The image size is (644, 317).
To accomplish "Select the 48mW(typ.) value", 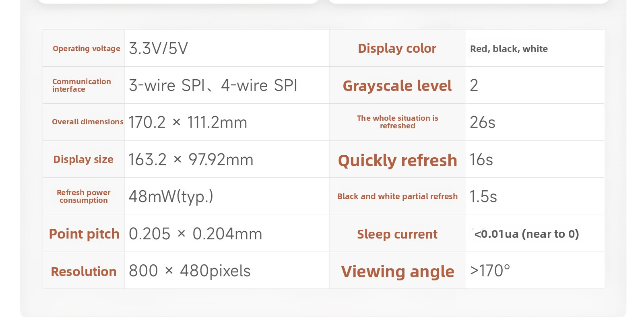I will click(x=171, y=196).
